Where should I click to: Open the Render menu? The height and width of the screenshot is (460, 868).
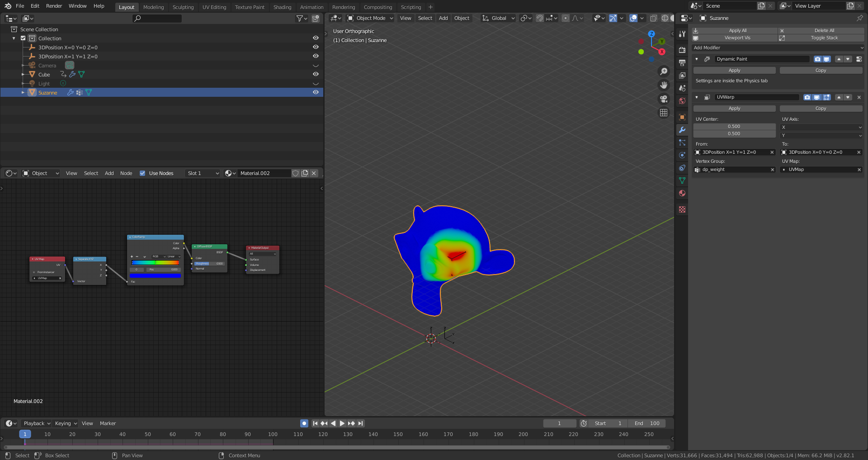54,6
